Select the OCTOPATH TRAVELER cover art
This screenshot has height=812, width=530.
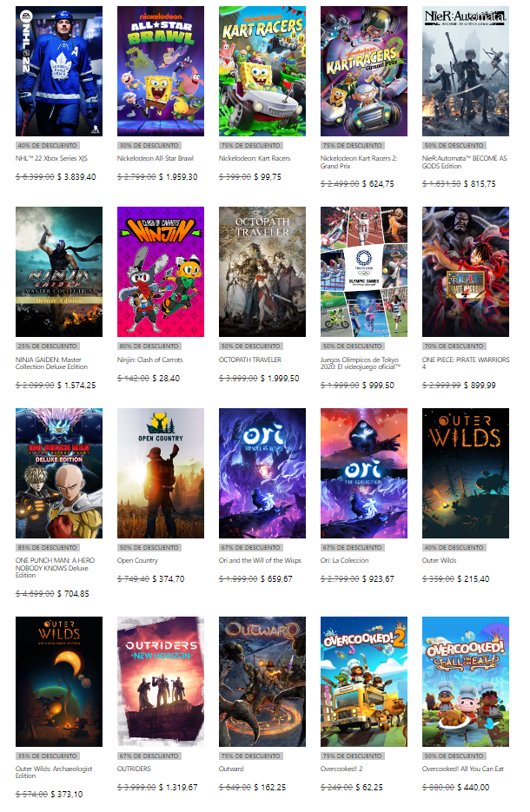tap(262, 272)
